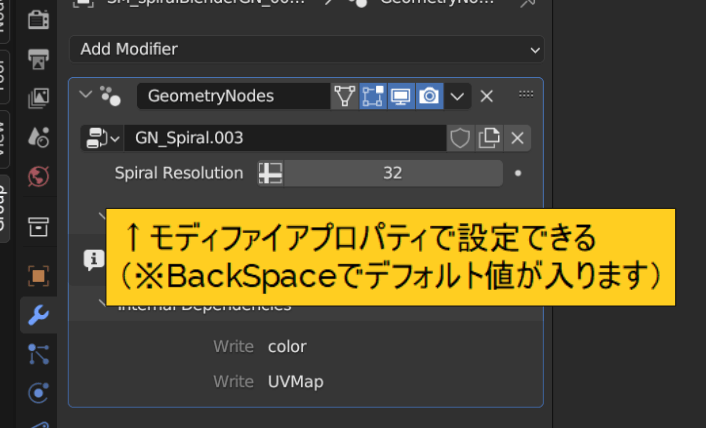This screenshot has height=428, width=706.
Task: Open the Add Modifier dropdown
Action: click(307, 49)
